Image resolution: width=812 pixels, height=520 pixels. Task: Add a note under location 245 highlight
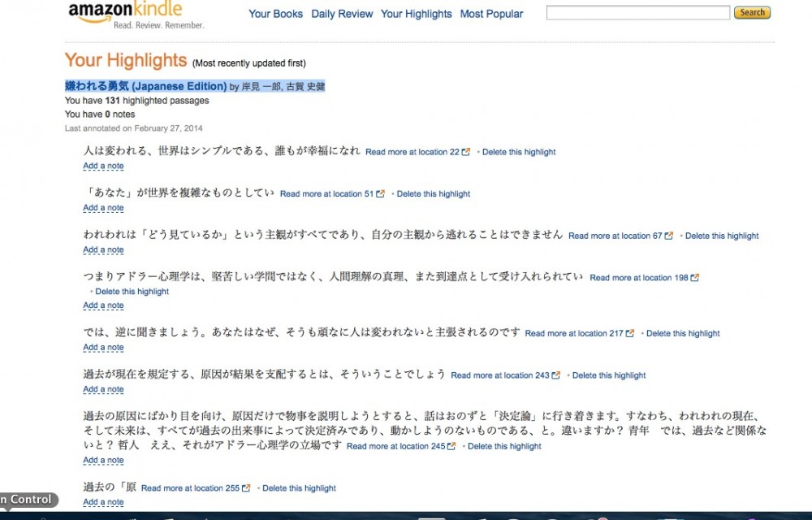[104, 461]
